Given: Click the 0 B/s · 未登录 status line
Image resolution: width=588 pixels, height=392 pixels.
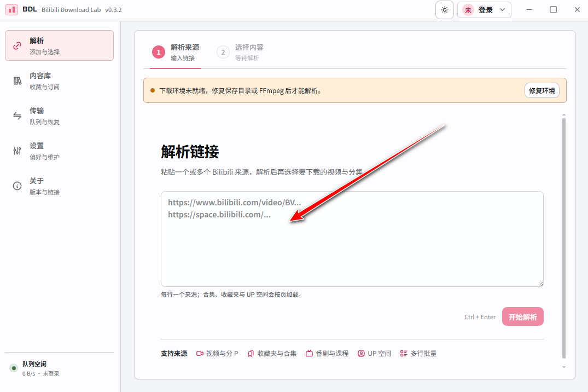Looking at the screenshot, I should (x=40, y=373).
